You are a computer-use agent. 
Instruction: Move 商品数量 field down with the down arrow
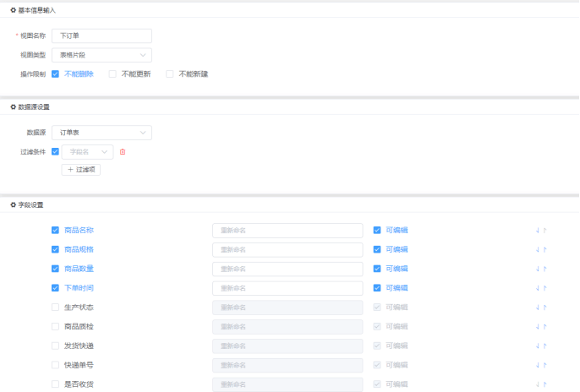[x=538, y=269]
